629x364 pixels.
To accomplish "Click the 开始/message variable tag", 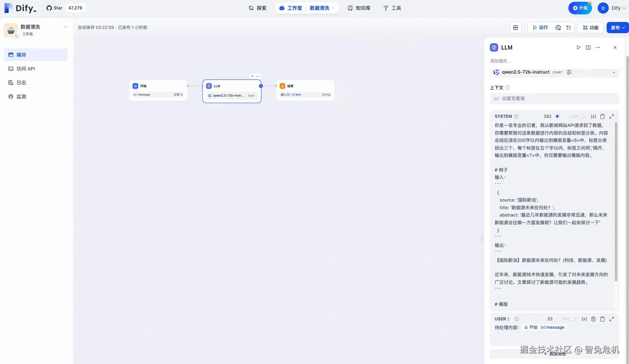I will pyautogui.click(x=544, y=327).
